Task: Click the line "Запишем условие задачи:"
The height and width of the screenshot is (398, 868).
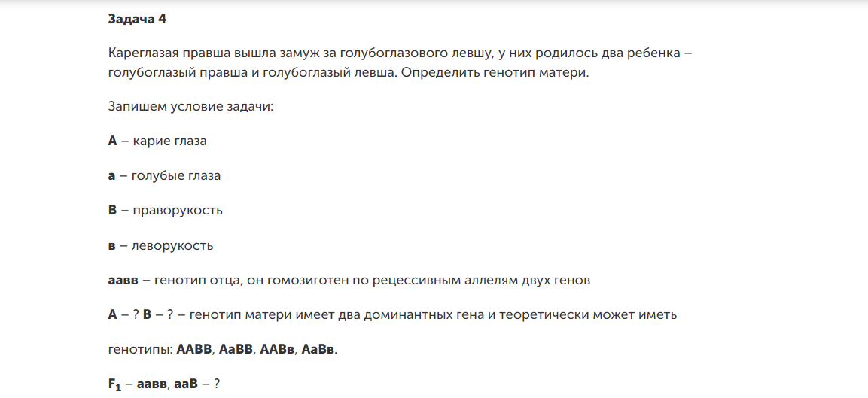Action: point(191,106)
